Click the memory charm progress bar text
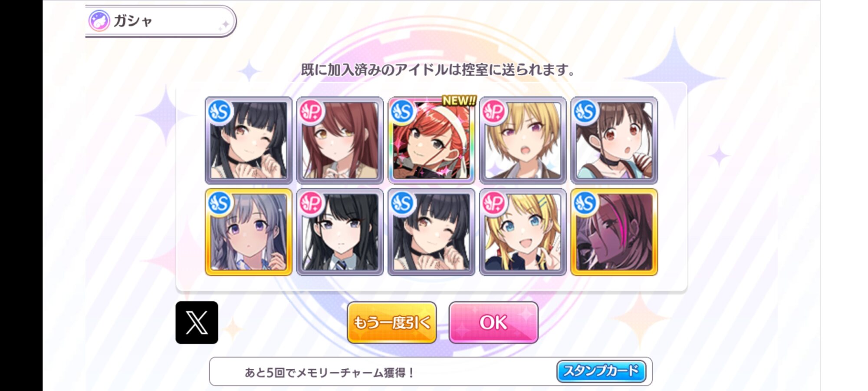This screenshot has width=868, height=391. pyautogui.click(x=329, y=372)
